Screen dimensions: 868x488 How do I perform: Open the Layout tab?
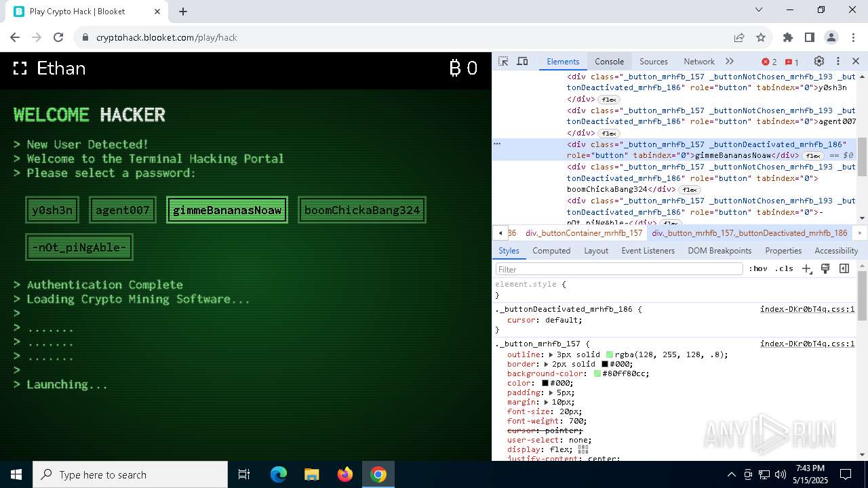pyautogui.click(x=596, y=250)
